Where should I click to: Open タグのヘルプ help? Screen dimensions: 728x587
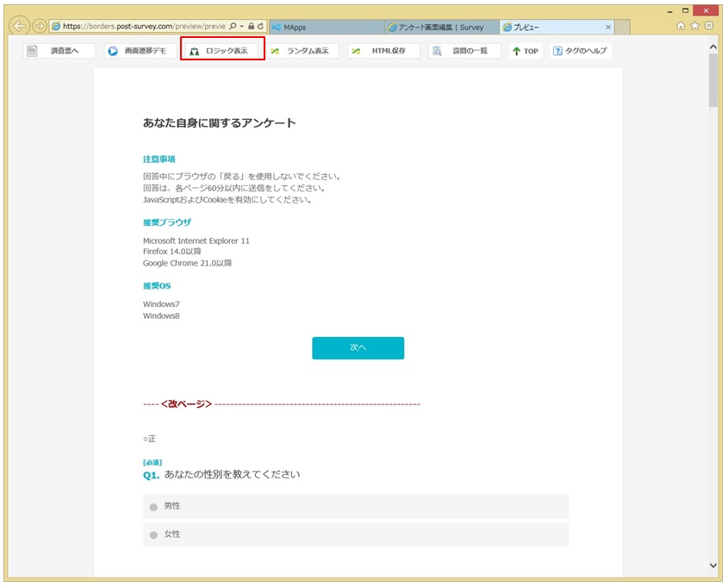pyautogui.click(x=581, y=51)
